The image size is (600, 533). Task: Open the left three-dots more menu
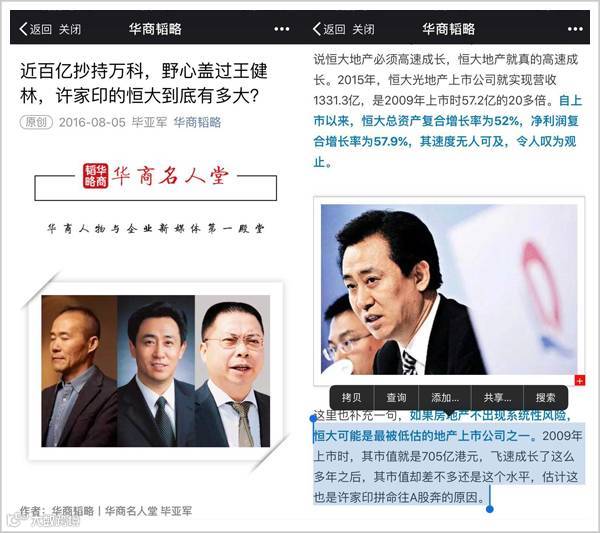point(282,29)
